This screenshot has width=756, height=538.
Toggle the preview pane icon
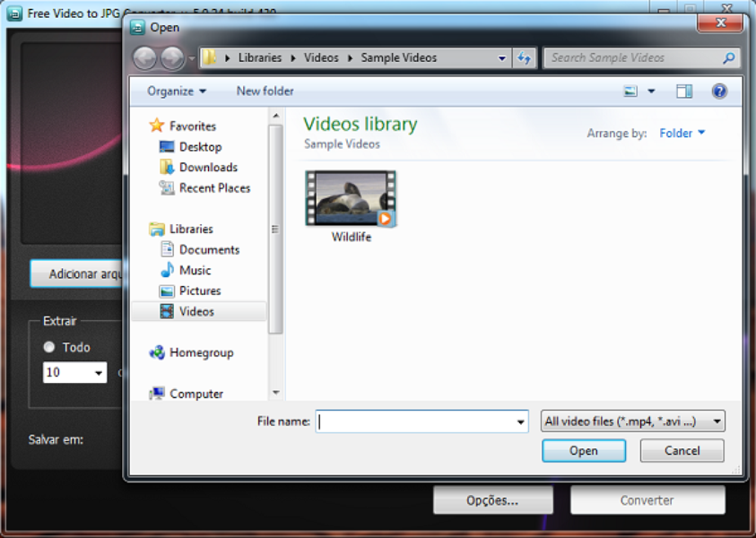pyautogui.click(x=684, y=91)
